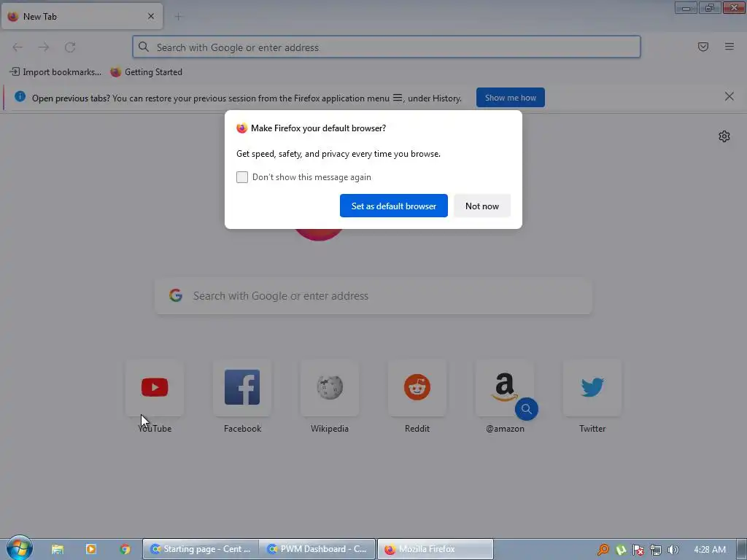Open the Firefox application menu
747x560 pixels.
729,47
